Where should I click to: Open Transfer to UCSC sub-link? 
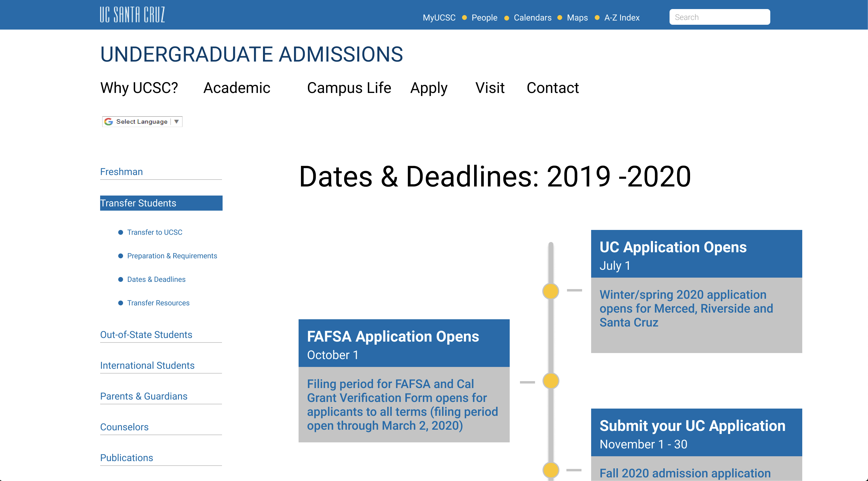click(155, 232)
